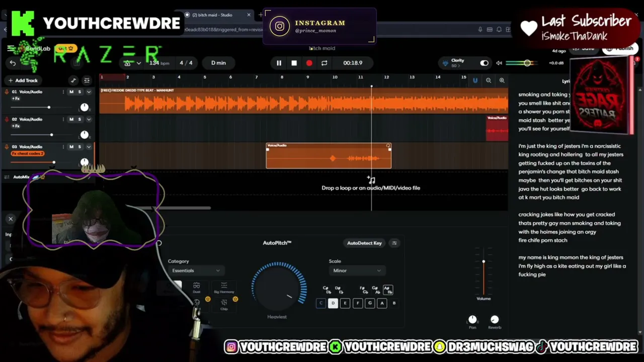The width and height of the screenshot is (644, 362).
Task: Start recording with the red record button
Action: click(309, 63)
